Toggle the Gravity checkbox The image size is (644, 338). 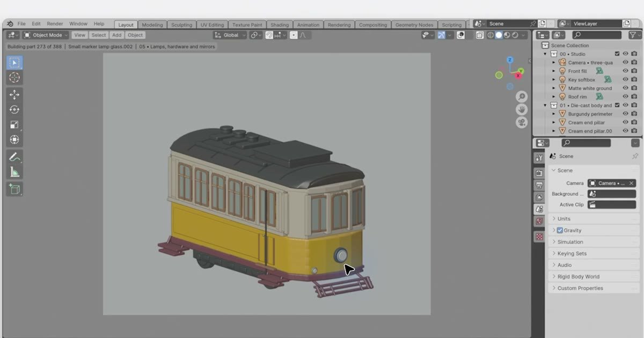pos(560,230)
